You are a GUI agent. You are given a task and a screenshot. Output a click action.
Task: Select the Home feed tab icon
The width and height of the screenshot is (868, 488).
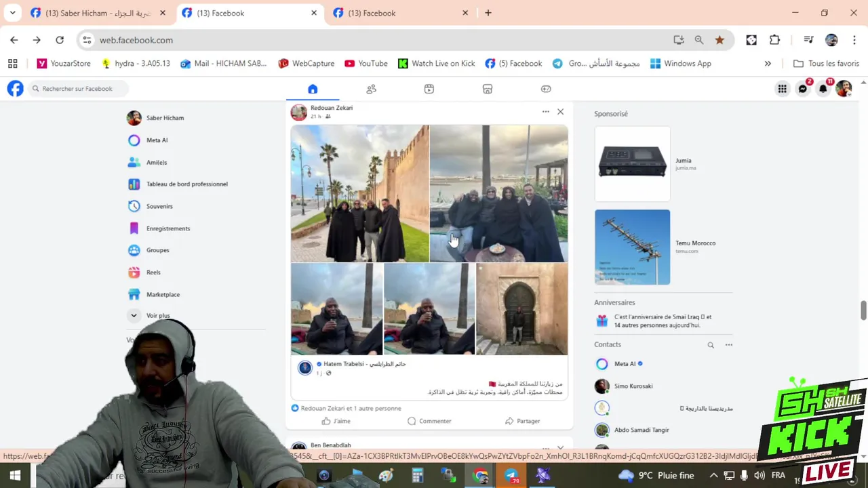pyautogui.click(x=313, y=89)
